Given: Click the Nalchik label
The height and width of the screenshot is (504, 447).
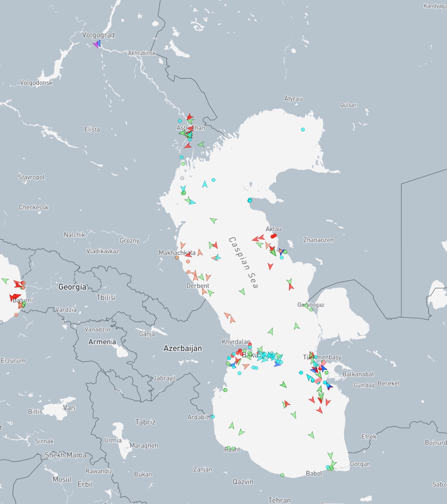Looking at the screenshot, I should pyautogui.click(x=74, y=235).
